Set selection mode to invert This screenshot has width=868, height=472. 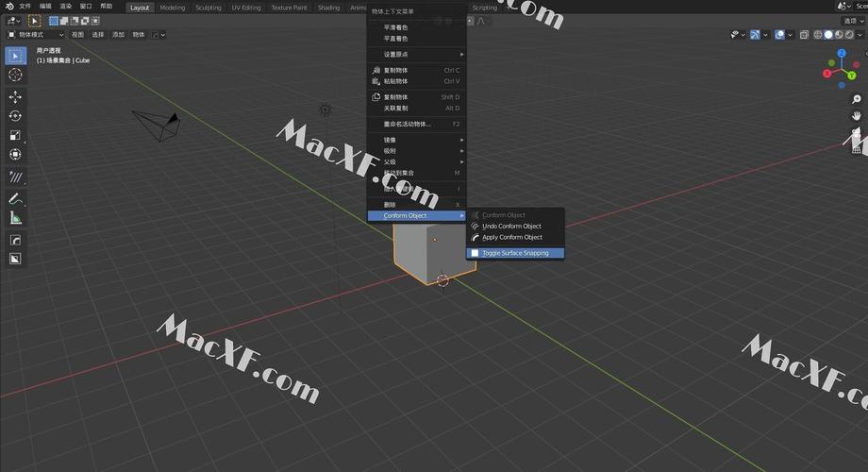[x=85, y=21]
